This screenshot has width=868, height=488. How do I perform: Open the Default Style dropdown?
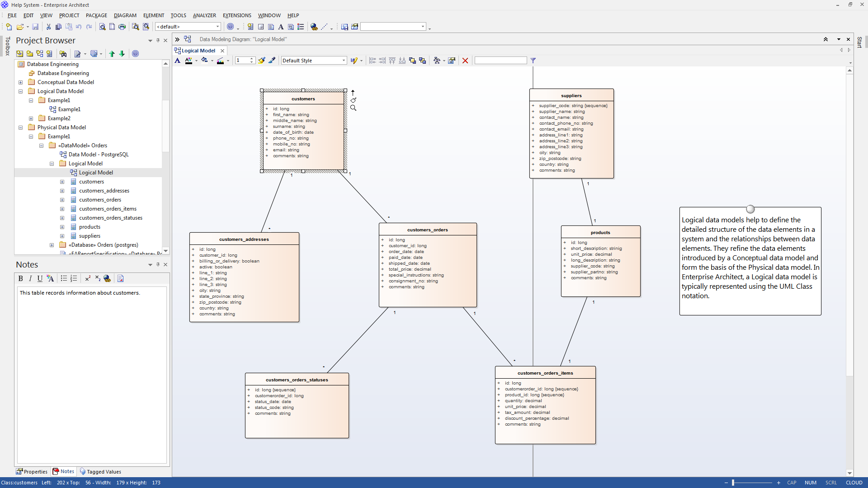pos(344,61)
